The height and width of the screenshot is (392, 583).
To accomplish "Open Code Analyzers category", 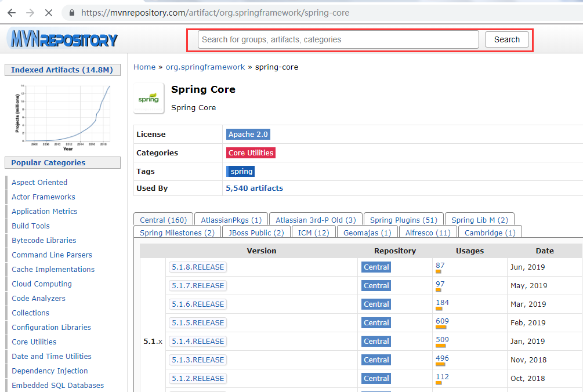I will click(x=38, y=299).
